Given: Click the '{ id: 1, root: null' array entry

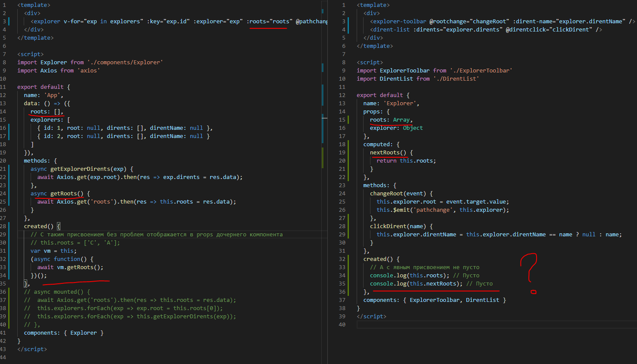Looking at the screenshot, I should pos(125,128).
